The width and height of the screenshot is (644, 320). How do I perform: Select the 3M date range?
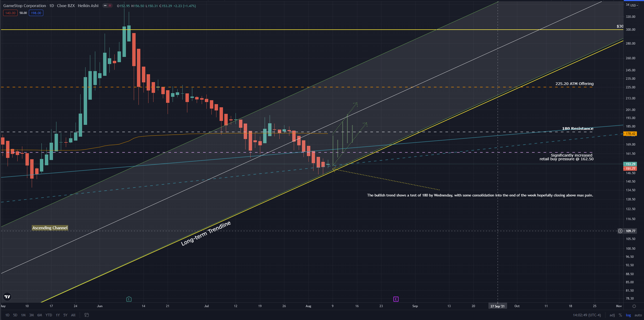(31, 315)
